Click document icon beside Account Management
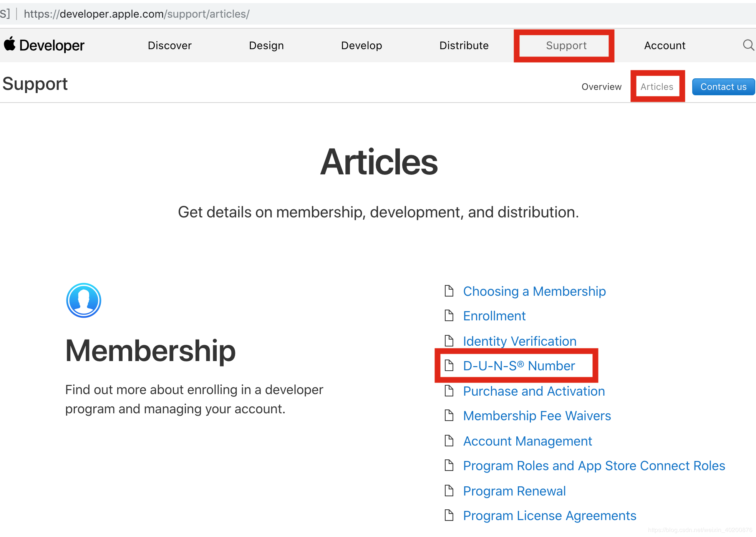Viewport: 756px width, 537px height. pyautogui.click(x=449, y=441)
